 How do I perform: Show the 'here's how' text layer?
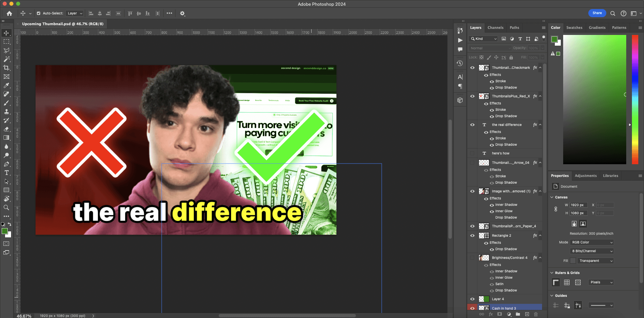[x=472, y=153]
